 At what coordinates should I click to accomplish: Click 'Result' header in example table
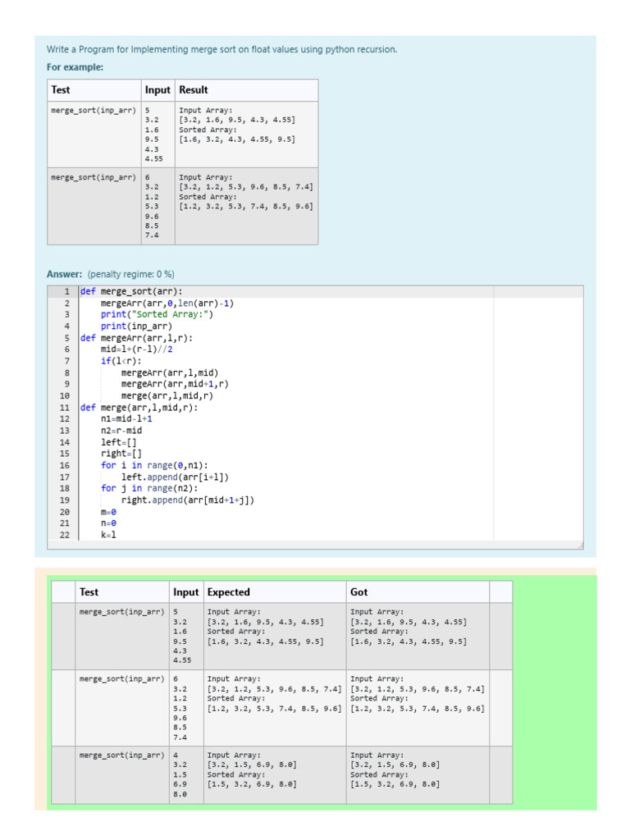point(194,90)
